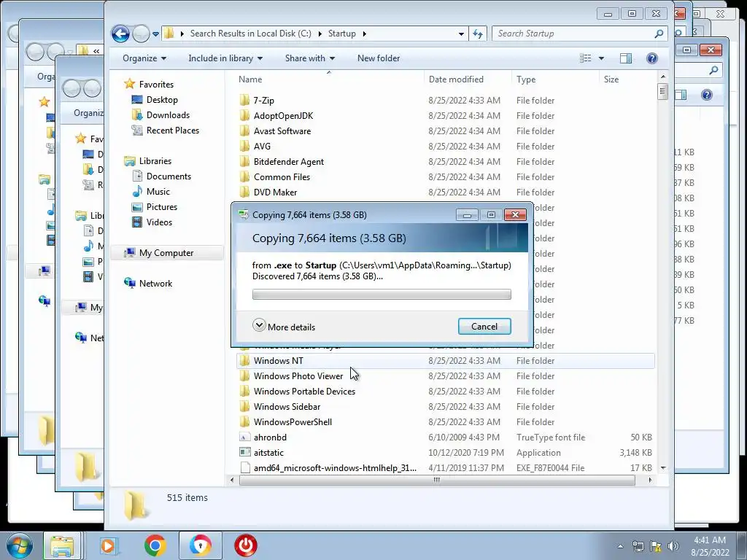
Task: Open Desktop in Favorites
Action: pos(162,99)
